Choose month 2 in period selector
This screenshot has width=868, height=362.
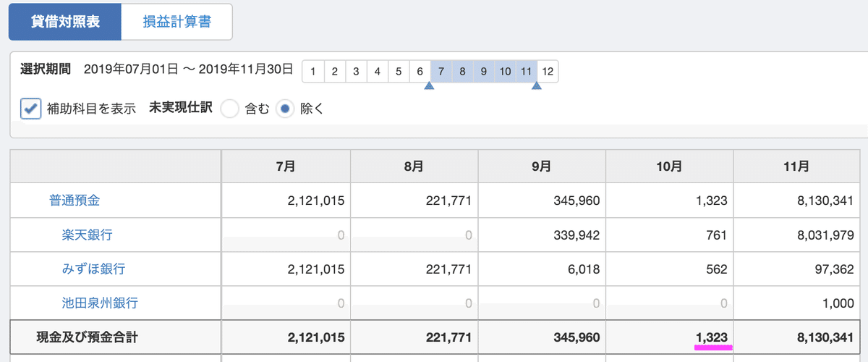click(x=334, y=72)
